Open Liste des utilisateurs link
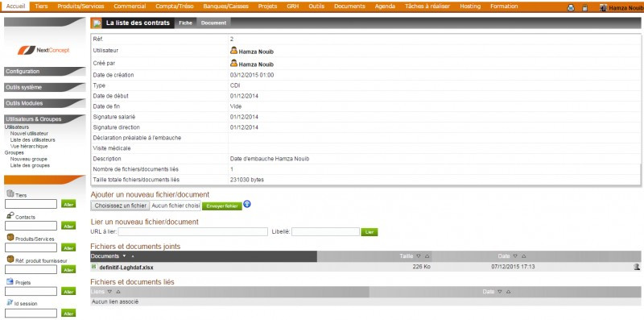This screenshot has width=644, height=320. pos(32,139)
